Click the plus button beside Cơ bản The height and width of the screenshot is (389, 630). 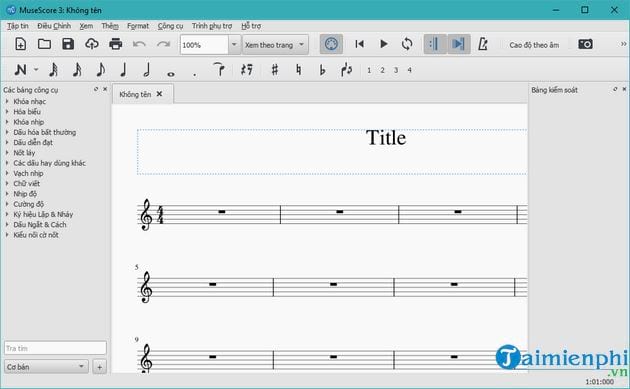(99, 367)
